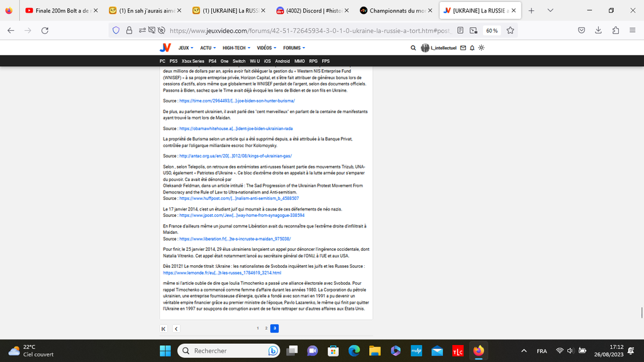Show hidden system tray icons
Image resolution: width=644 pixels, height=362 pixels.
[524, 351]
